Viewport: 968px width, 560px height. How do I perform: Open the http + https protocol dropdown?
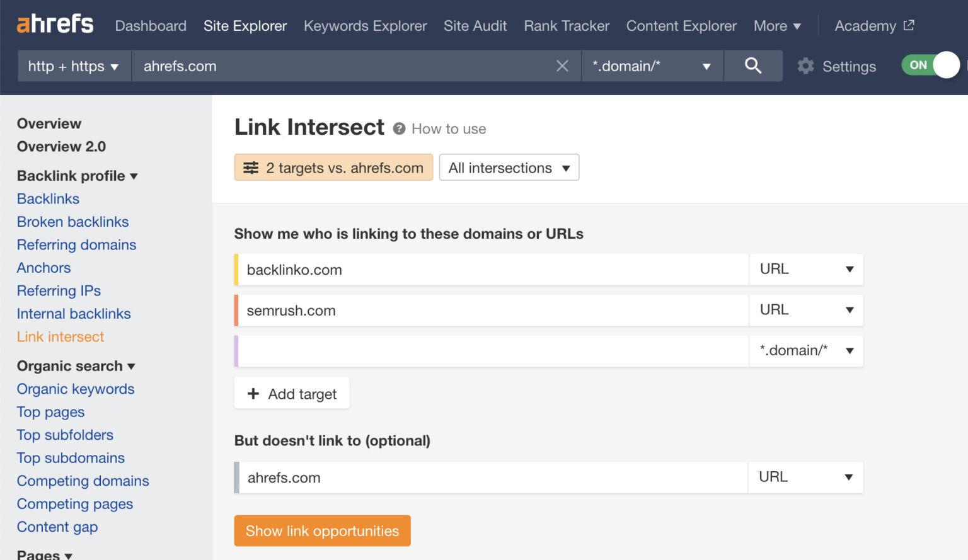[72, 66]
